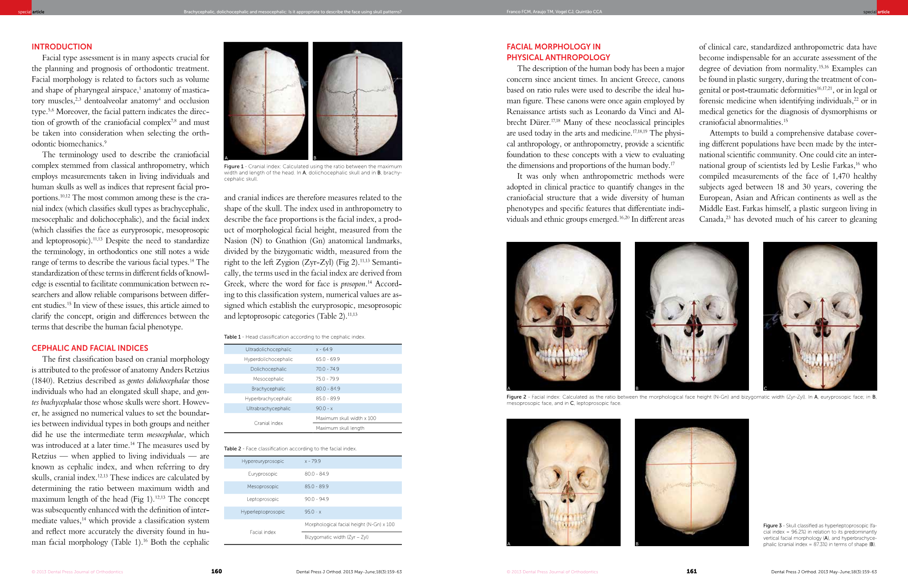Click the CEPHALIC AND FACIAL INDICES heading

click(x=90, y=348)
